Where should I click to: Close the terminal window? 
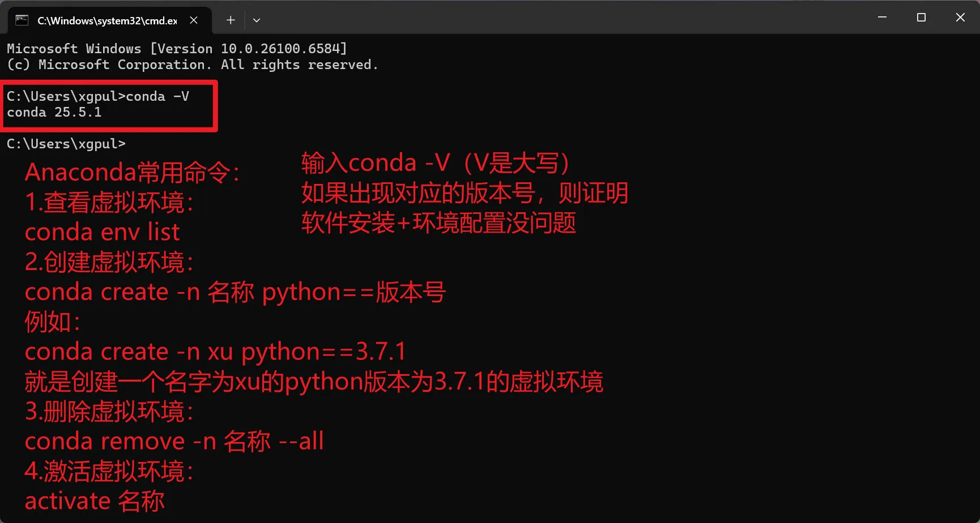[960, 18]
